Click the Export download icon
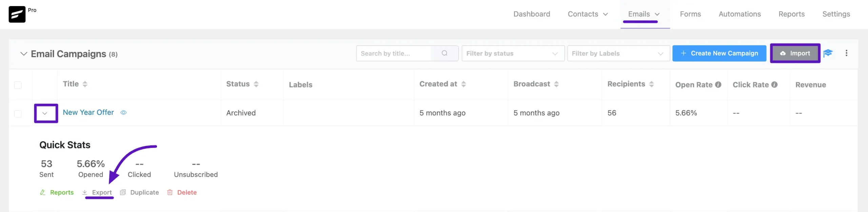The image size is (868, 212). pyautogui.click(x=85, y=192)
